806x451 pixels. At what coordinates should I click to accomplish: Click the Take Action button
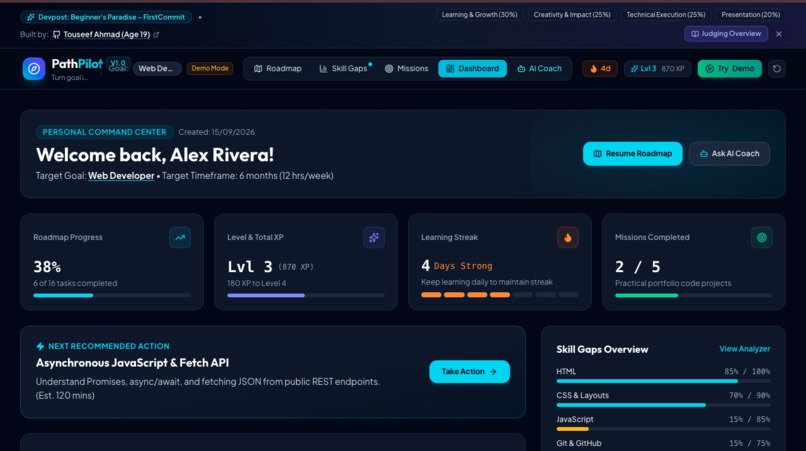(x=469, y=371)
